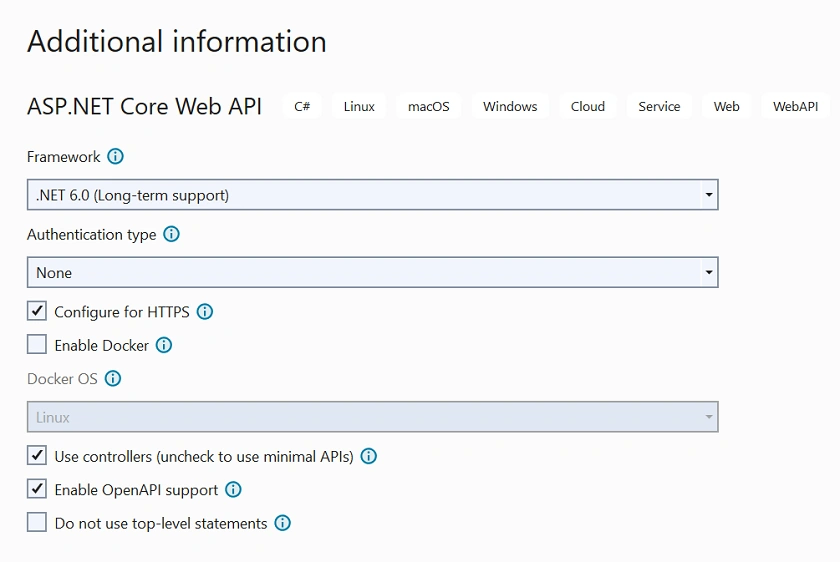The width and height of the screenshot is (840, 562).
Task: Click the WebAPI tag
Action: [796, 106]
